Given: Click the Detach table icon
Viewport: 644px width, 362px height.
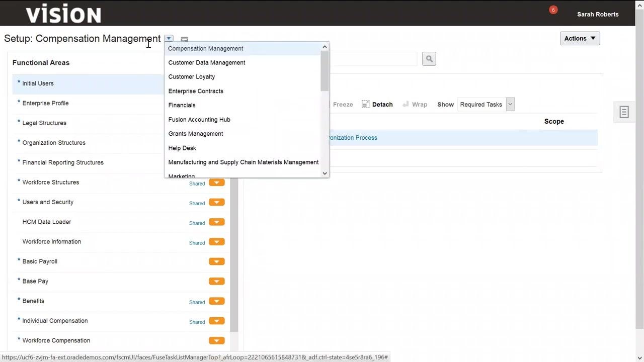Looking at the screenshot, I should click(366, 104).
